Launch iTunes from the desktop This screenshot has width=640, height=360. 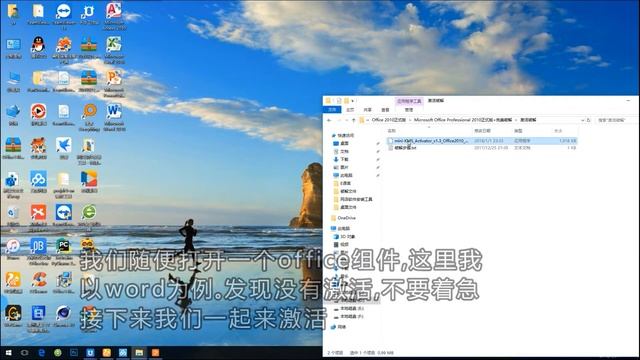click(x=13, y=249)
